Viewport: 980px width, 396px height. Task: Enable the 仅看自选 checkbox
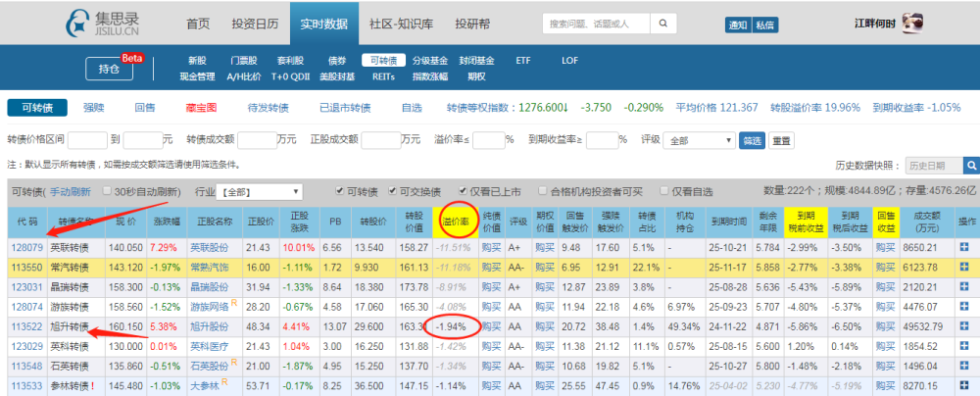[x=664, y=191]
